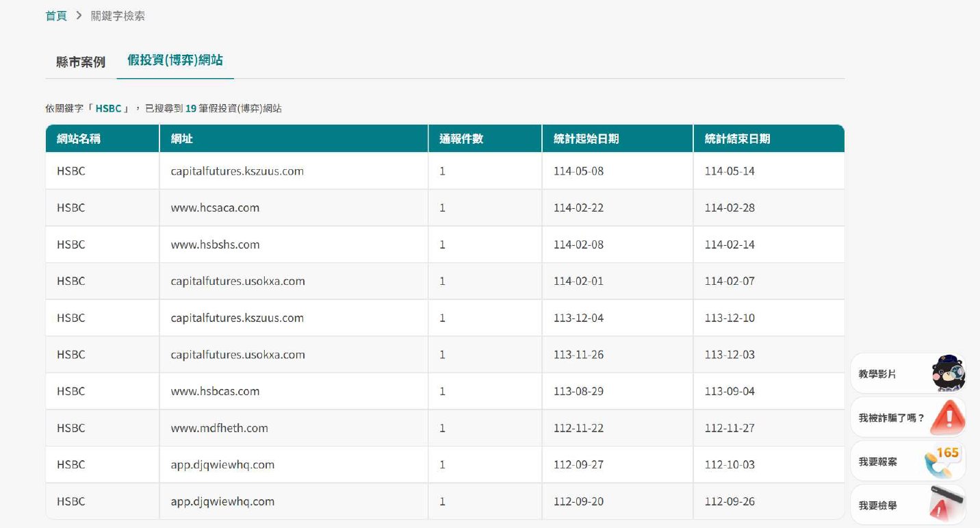This screenshot has width=980, height=528.
Task: Click the www.hcsaca.com URL cell
Action: [215, 208]
